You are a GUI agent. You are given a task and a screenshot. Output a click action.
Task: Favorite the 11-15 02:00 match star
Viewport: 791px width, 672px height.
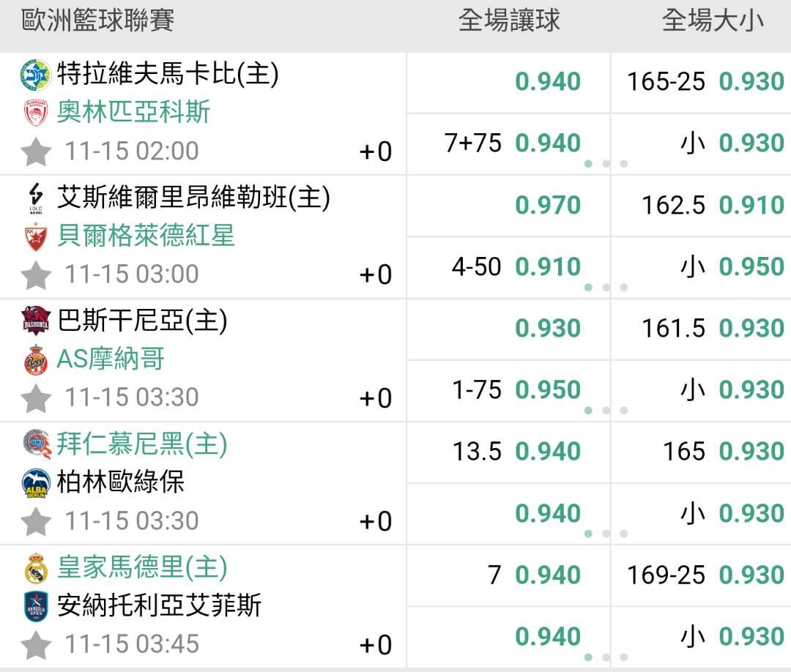36,152
